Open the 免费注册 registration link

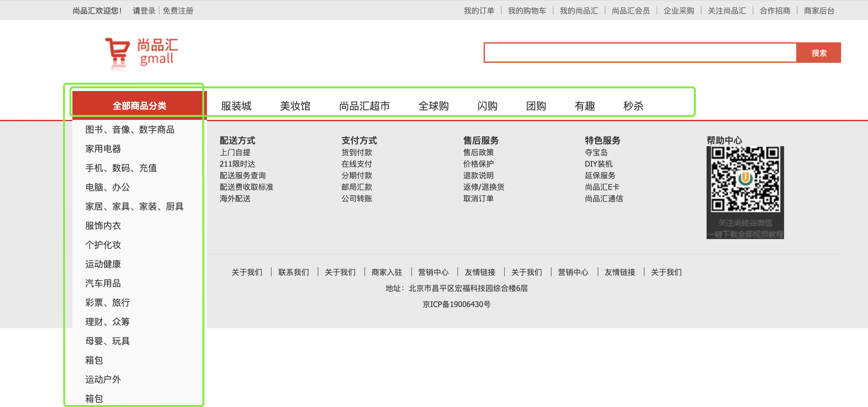pyautogui.click(x=178, y=11)
